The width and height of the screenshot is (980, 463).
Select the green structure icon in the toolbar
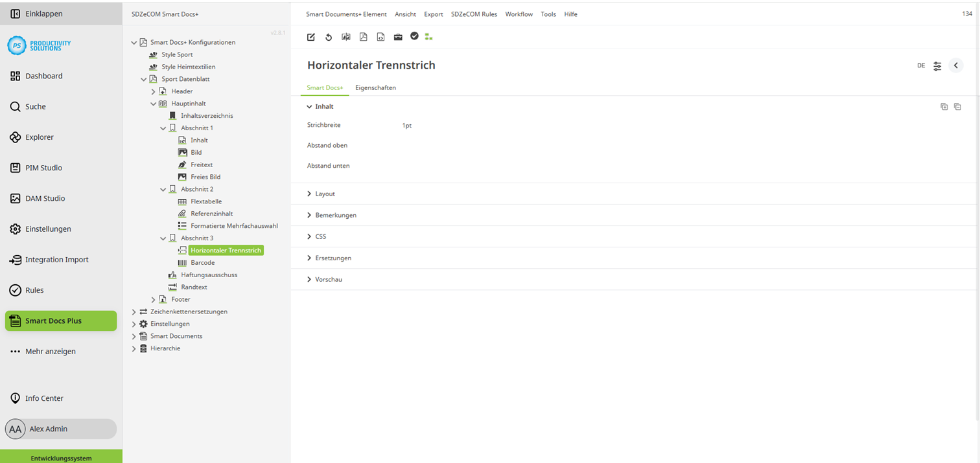(428, 37)
